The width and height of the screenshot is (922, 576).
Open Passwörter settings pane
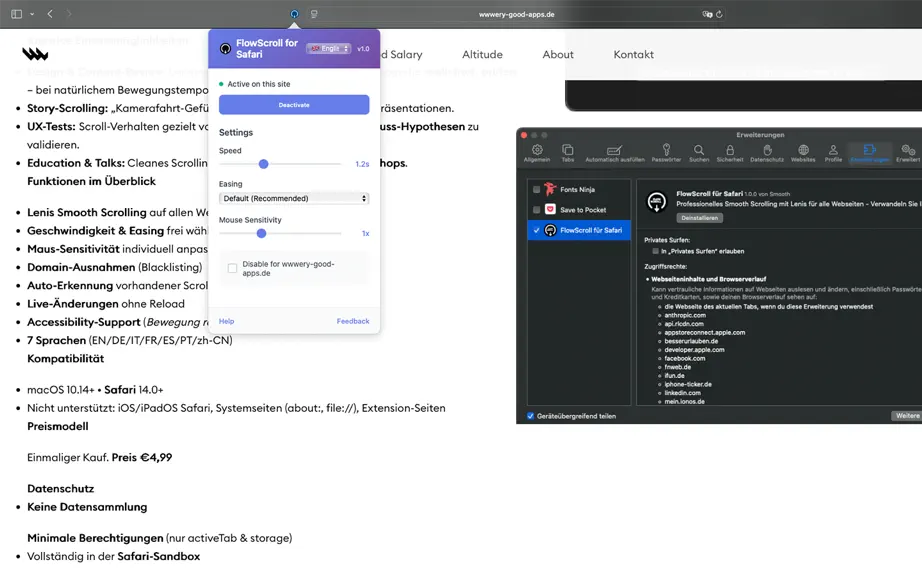tap(666, 153)
